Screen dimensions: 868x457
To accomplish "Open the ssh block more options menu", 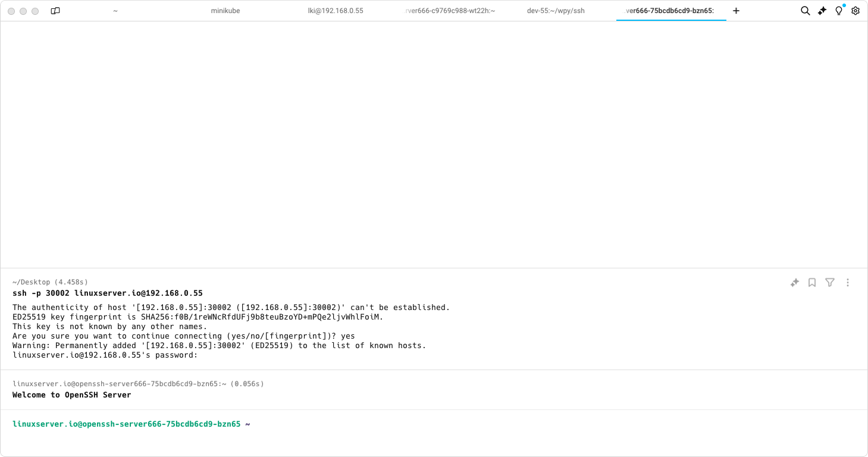I will (x=848, y=283).
